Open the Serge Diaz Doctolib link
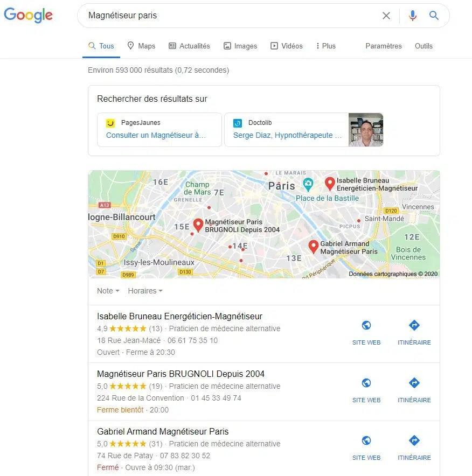 click(287, 135)
